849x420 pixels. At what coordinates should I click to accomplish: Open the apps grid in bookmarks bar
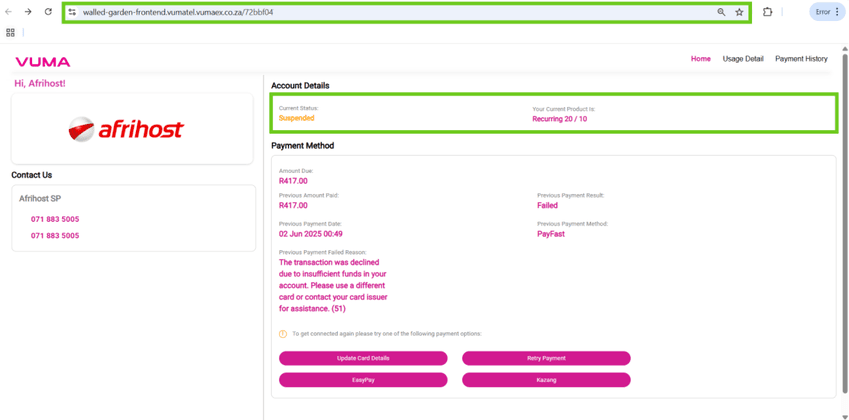point(10,32)
